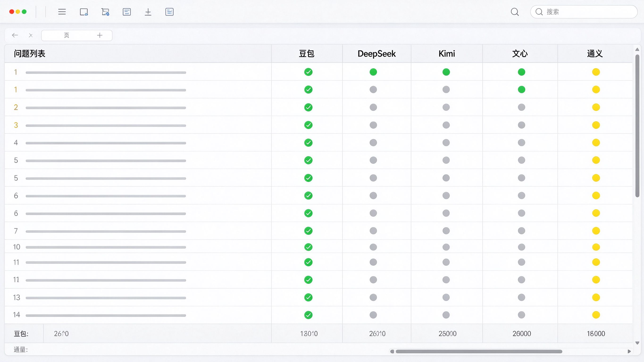Viewport: 644px width, 362px height.
Task: Click the blue document toolbar icon
Action: (x=170, y=12)
